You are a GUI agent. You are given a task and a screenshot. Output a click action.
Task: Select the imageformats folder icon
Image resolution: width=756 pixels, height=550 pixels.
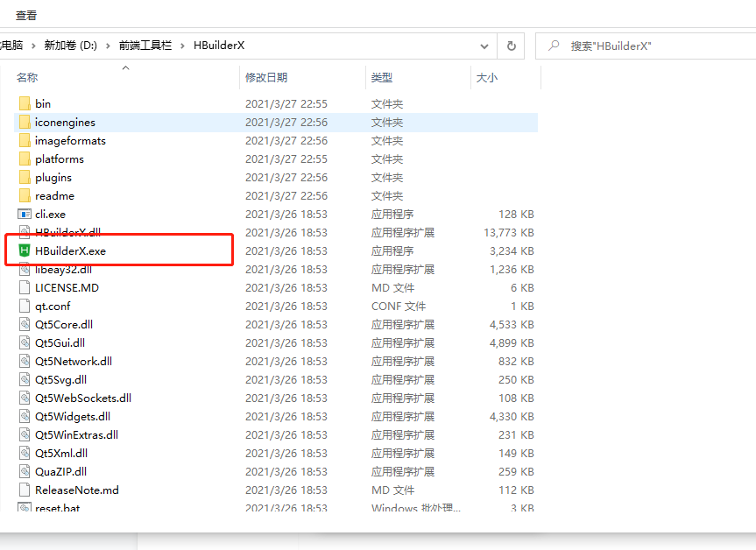pyautogui.click(x=25, y=140)
